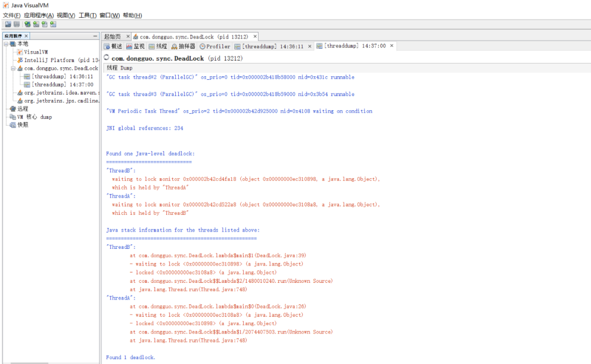This screenshot has width=591, height=364.
Task: Switch to the 监视 sub-tab
Action: [135, 46]
